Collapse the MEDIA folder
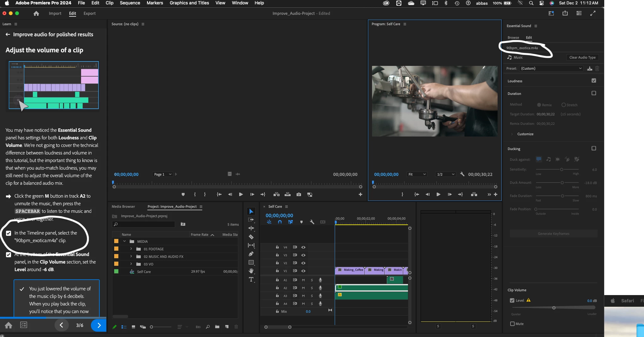Screen dimensions: 644x337 tap(124, 241)
